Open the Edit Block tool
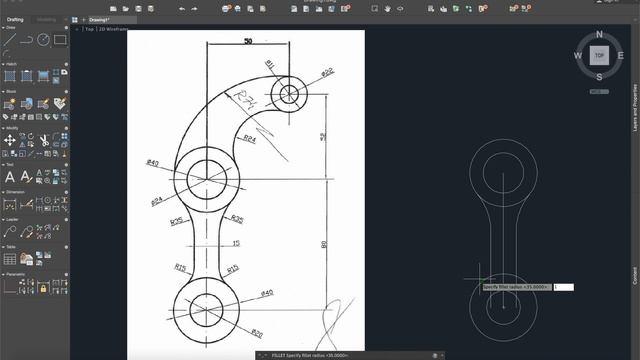The image size is (640, 360). 43,104
